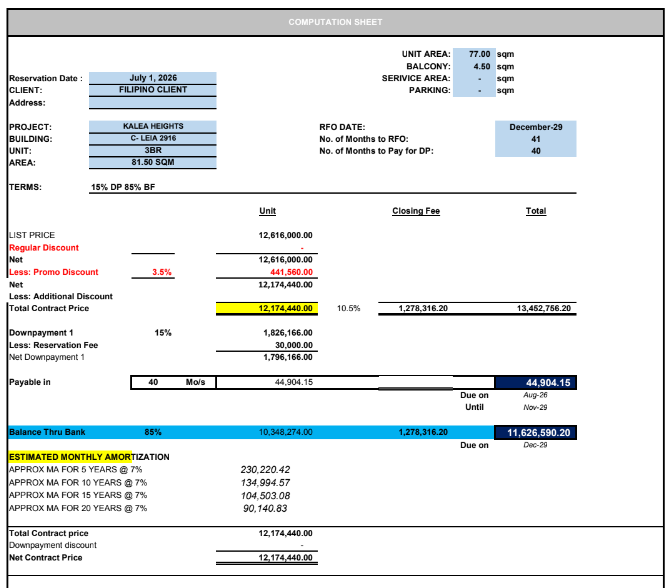Click the Dec-29 due date
The height and width of the screenshot is (588, 667).
coord(535,445)
